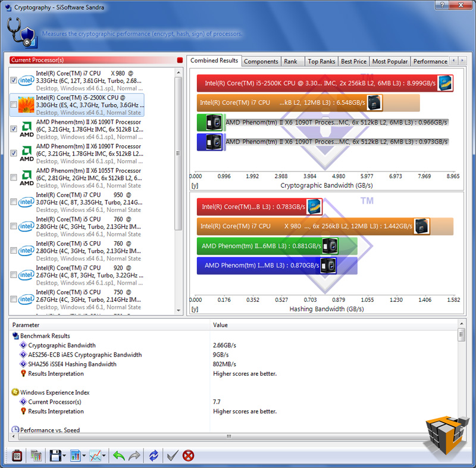This screenshot has width=476, height=468.
Task: Check the first Intel Core i5 760 checkbox
Action: (x=13, y=226)
